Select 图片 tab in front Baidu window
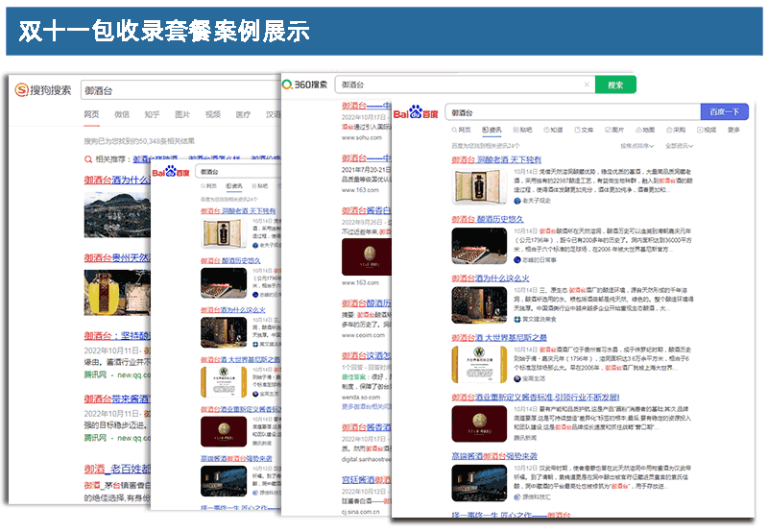This screenshot has width=768, height=532. 614,130
